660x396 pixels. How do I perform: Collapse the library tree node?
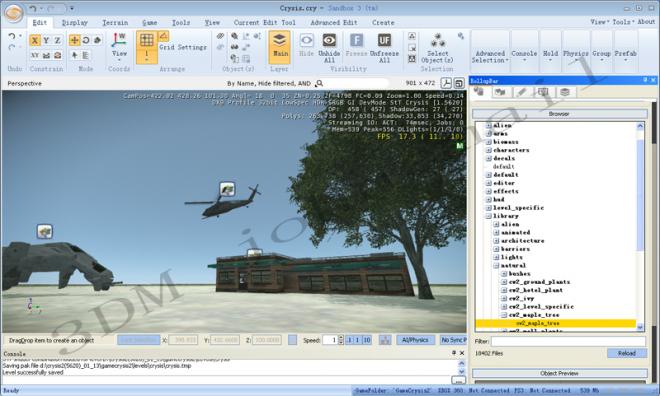point(489,216)
